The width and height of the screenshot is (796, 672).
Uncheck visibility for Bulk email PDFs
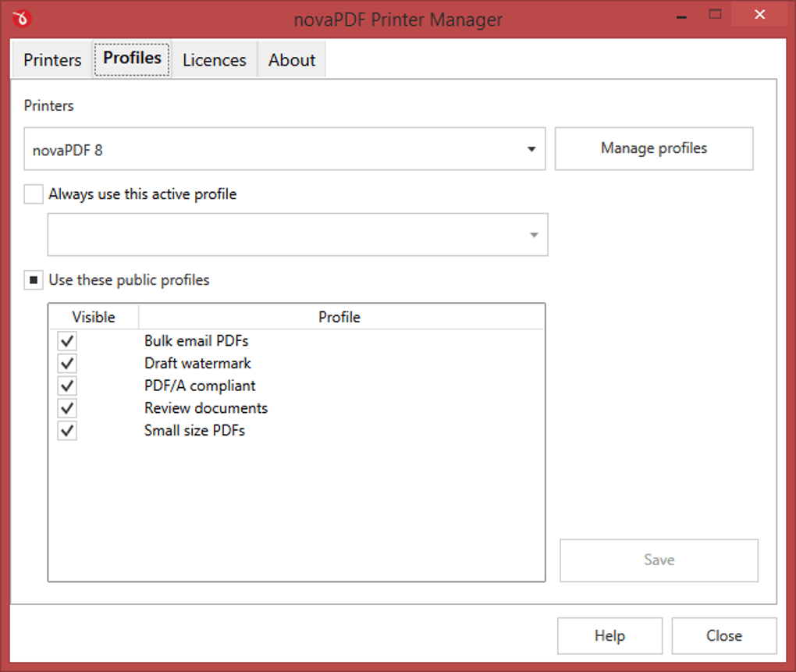[x=67, y=341]
